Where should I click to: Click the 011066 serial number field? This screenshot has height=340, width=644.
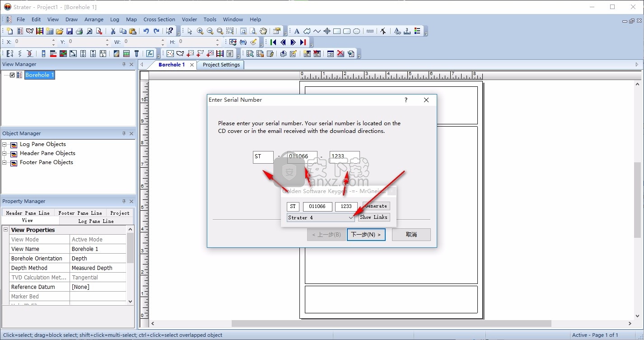[302, 157]
